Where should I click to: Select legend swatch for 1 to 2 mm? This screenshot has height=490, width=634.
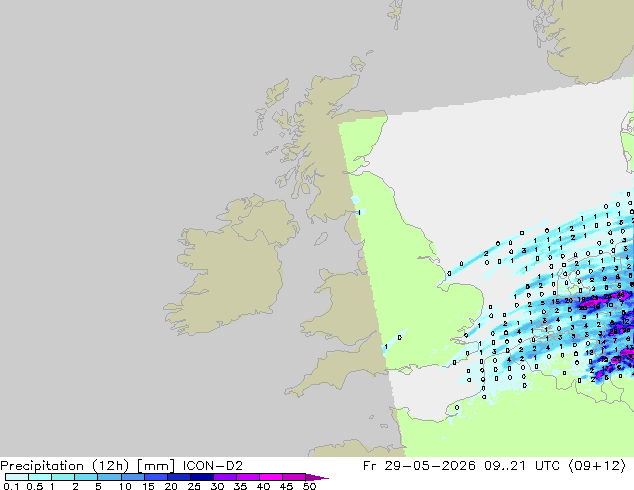(x=63, y=477)
